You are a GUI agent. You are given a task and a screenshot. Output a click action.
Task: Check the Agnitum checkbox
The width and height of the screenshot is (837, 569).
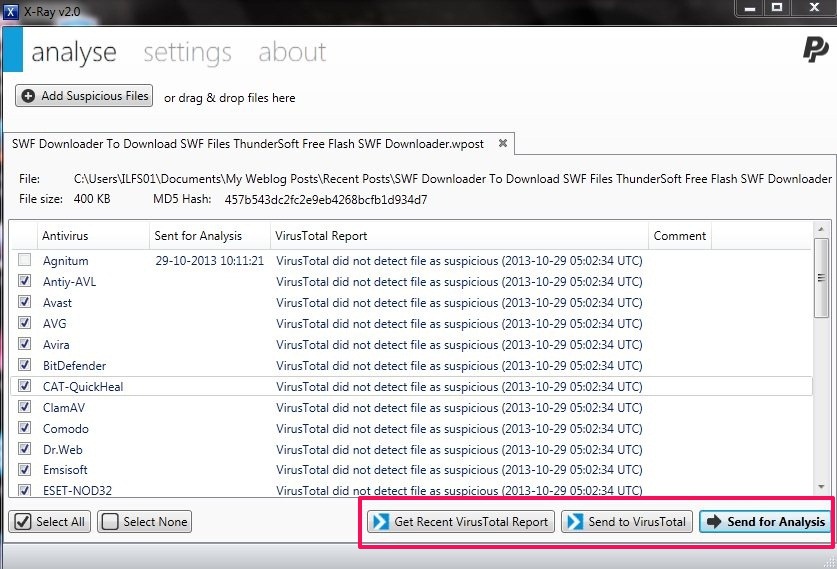[25, 260]
